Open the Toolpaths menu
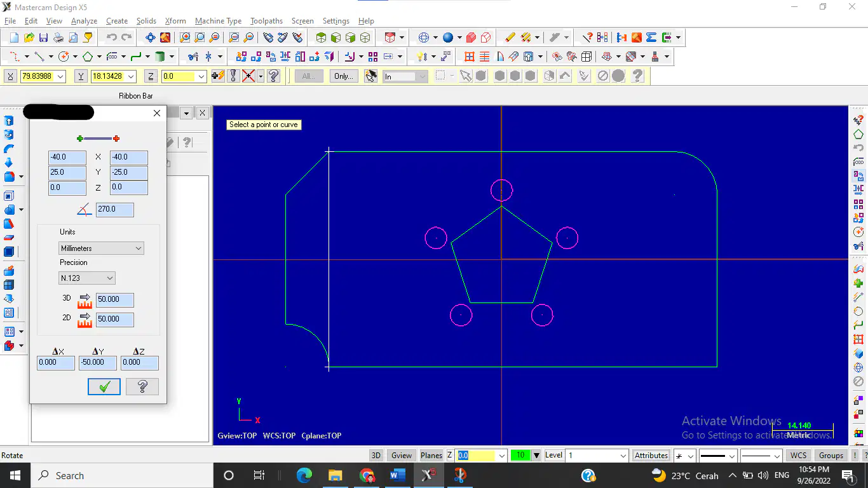The width and height of the screenshot is (868, 488). tap(266, 21)
